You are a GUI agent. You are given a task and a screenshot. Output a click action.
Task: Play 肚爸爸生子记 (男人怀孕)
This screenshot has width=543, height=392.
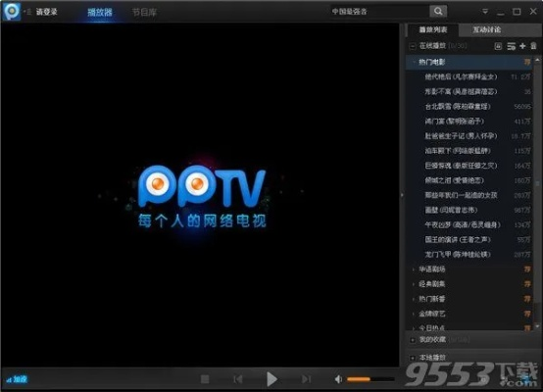coord(469,136)
